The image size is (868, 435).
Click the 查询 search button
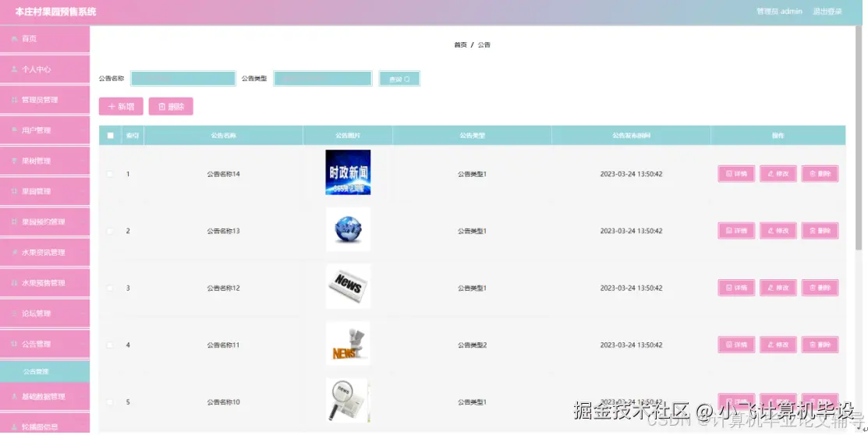tap(399, 80)
